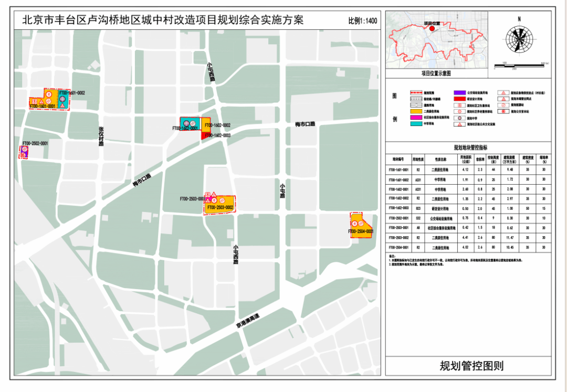This screenshot has width=567, height=392.
Task: Pick the orange 二类居住用地 legend swatch
Action: point(416,111)
